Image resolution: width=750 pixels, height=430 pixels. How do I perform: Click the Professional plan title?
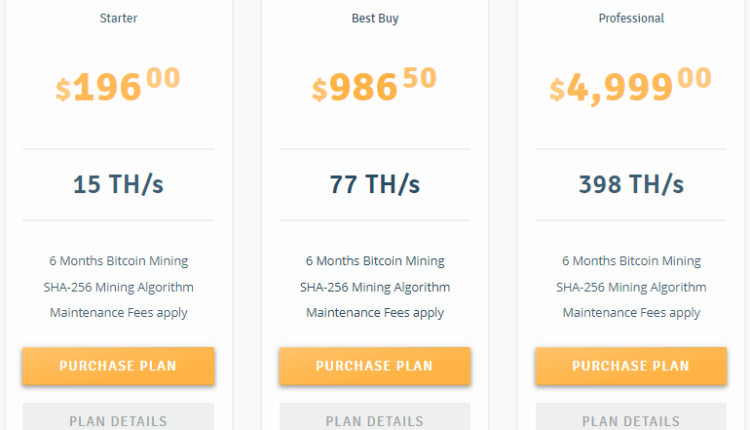[631, 18]
